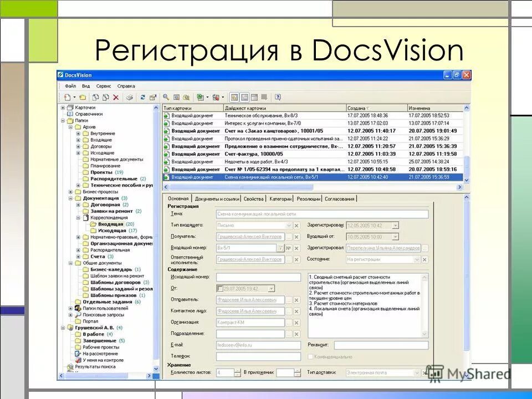The height and width of the screenshot is (399, 532).
Task: Expand the Бизнес-процессы folder node
Action: (x=70, y=192)
